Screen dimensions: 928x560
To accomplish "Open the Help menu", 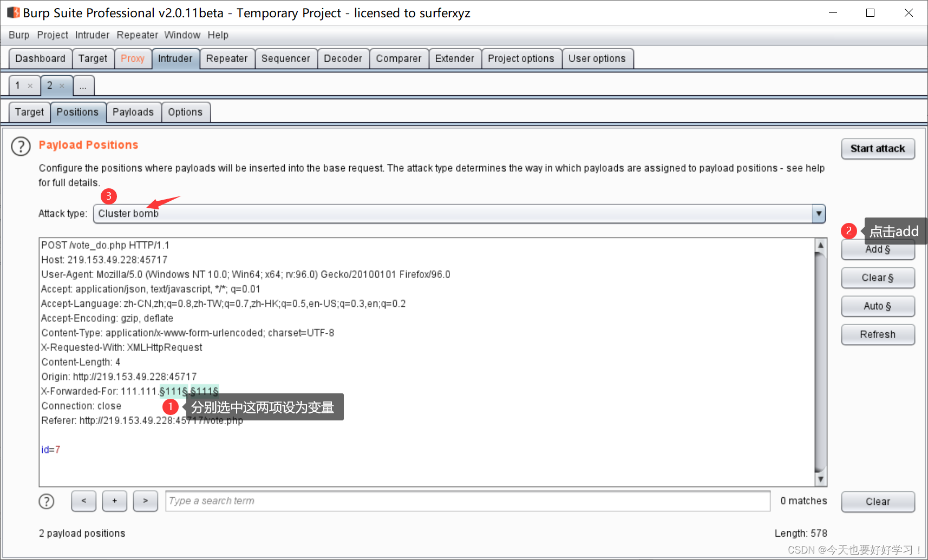I will [x=218, y=35].
